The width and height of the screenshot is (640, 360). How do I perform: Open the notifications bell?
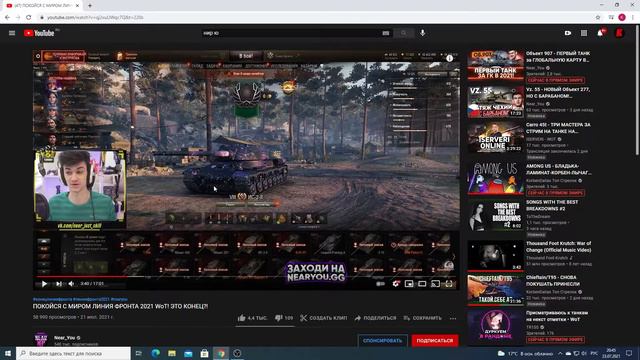click(600, 33)
